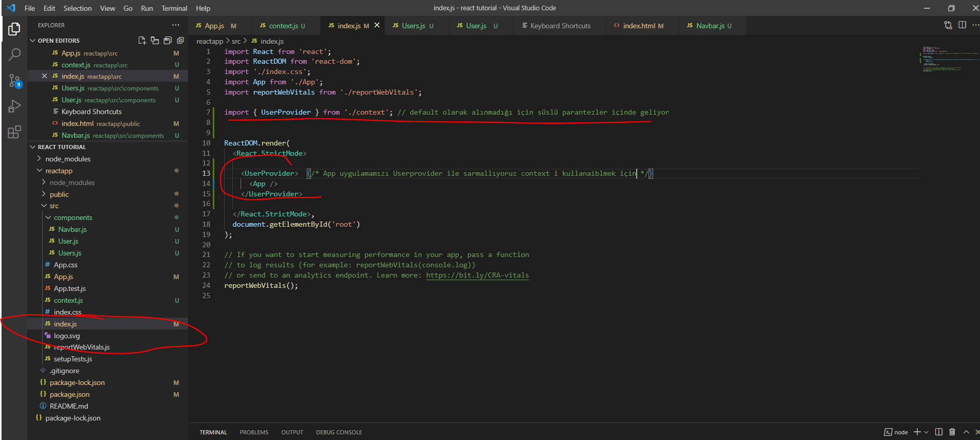Kill terminal with the trash icon
Screen dimensions: 980x440
[952, 432]
